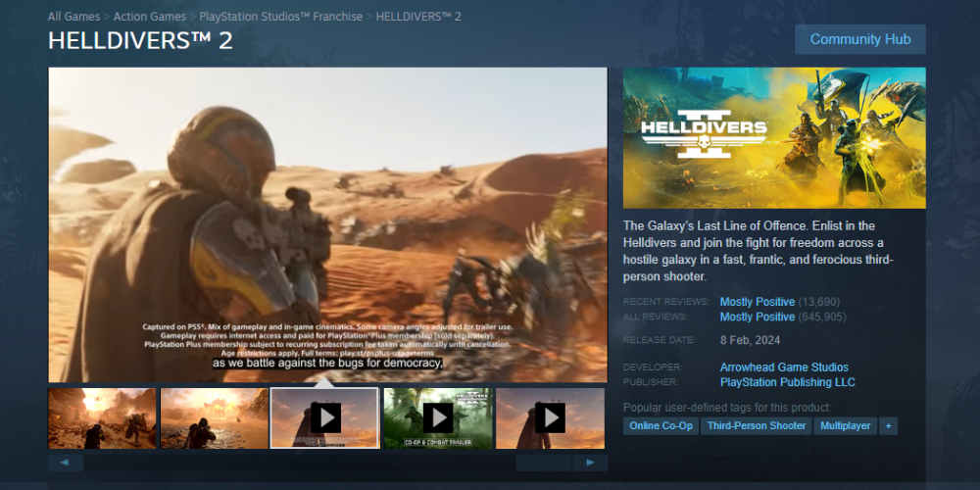The height and width of the screenshot is (490, 980).
Task: Open developer Arrowhead Game Studios page
Action: point(784,367)
